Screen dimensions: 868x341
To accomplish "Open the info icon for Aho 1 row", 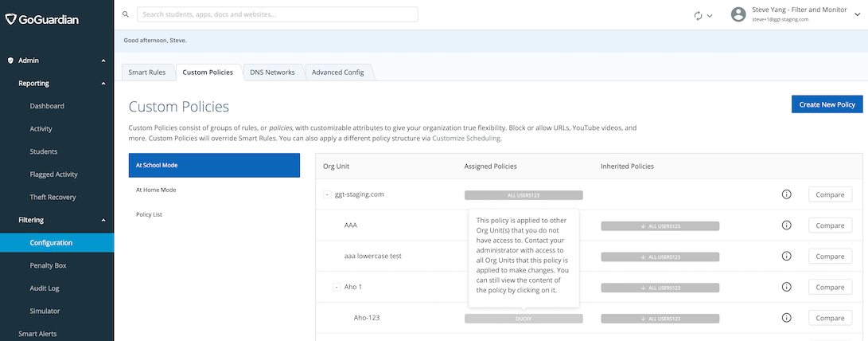I will (786, 287).
